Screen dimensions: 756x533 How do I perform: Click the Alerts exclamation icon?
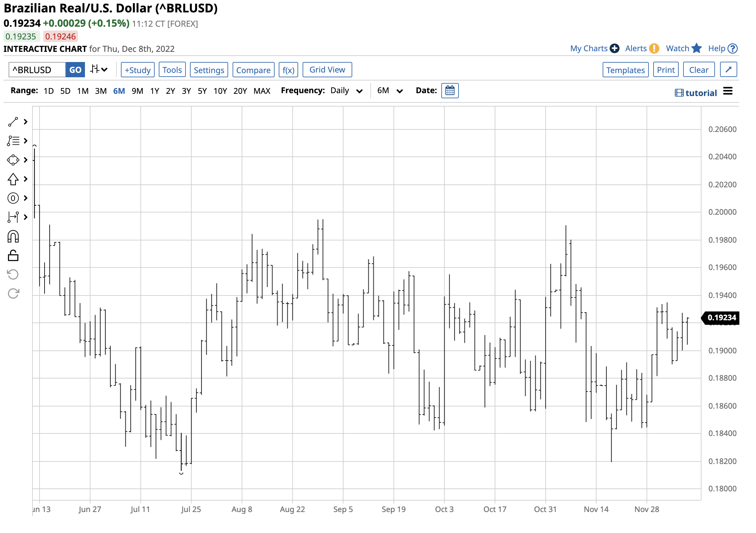pos(654,48)
